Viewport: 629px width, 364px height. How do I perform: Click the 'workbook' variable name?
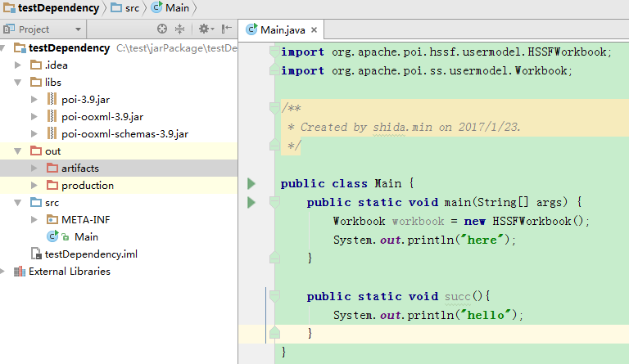(418, 222)
